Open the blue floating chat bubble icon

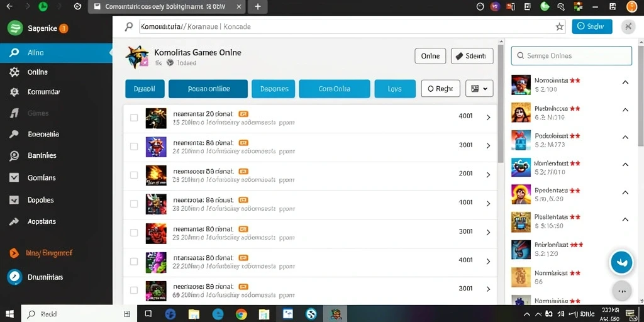[x=621, y=262]
